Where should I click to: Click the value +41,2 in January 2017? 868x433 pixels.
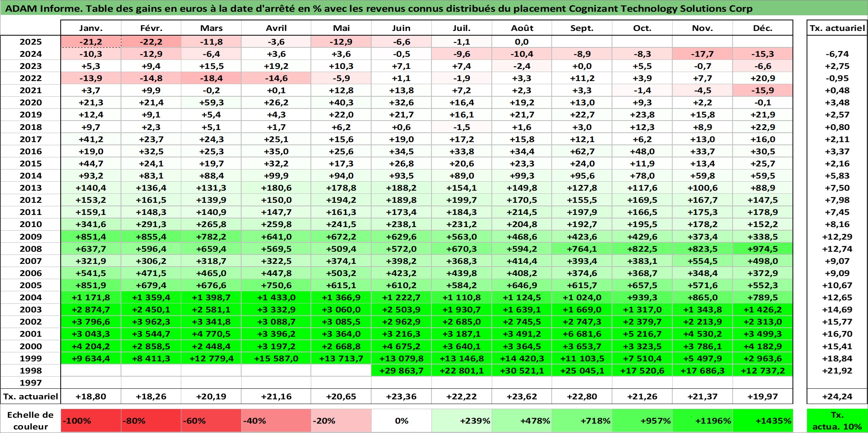tap(91, 139)
